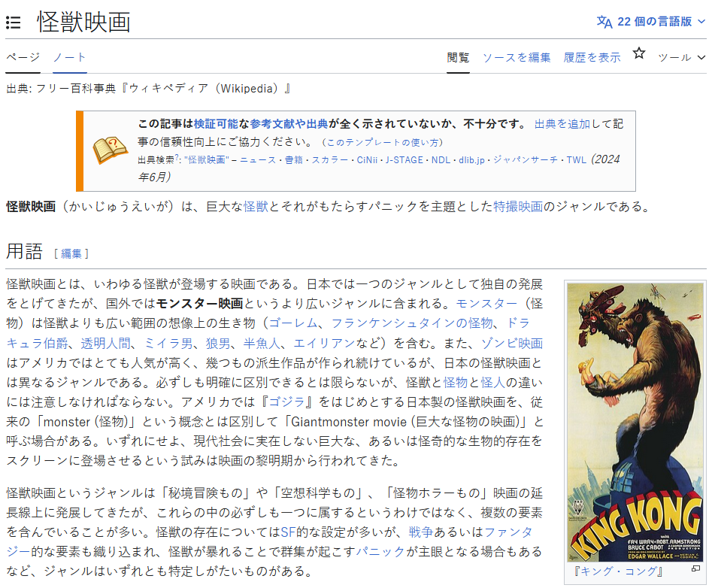Open the ソースを編集 tab
This screenshot has width=712, height=588.
pos(517,58)
